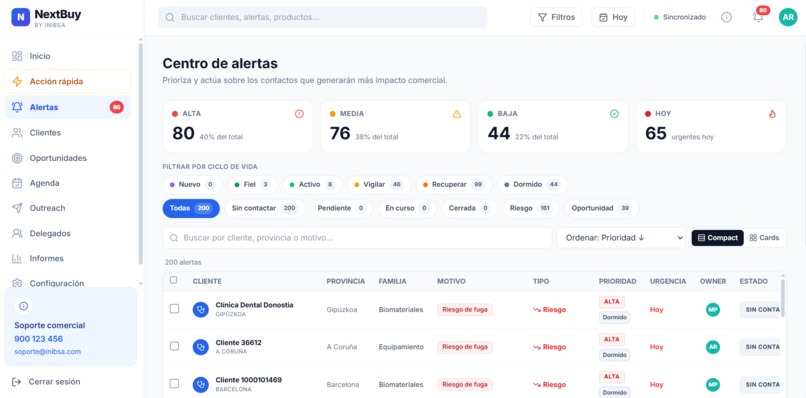Click the Configuración gear icon

point(17,283)
